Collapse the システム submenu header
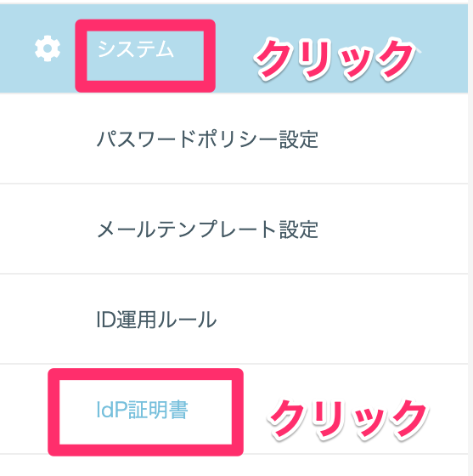The image size is (473, 476). (234, 48)
